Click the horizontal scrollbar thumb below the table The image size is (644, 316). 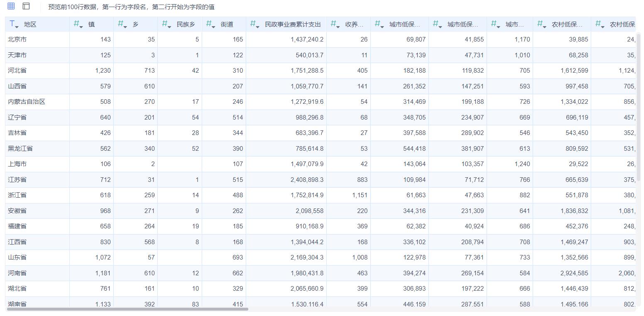pyautogui.click(x=127, y=309)
